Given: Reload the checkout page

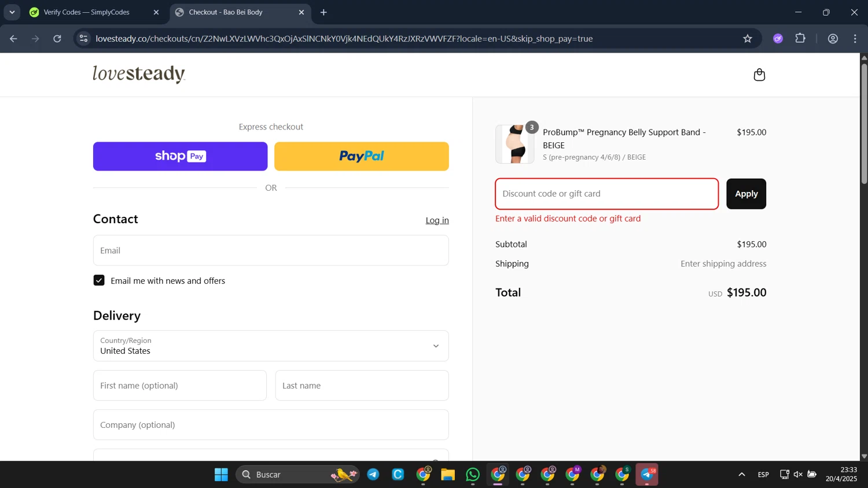Looking at the screenshot, I should [x=57, y=39].
